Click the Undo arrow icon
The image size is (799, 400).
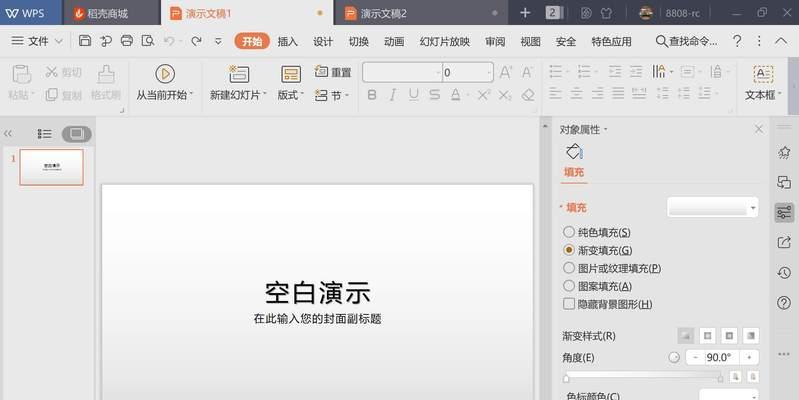click(169, 41)
